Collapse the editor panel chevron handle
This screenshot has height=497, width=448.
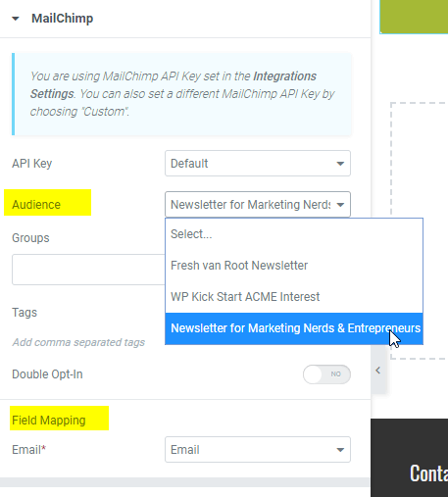[x=378, y=371]
